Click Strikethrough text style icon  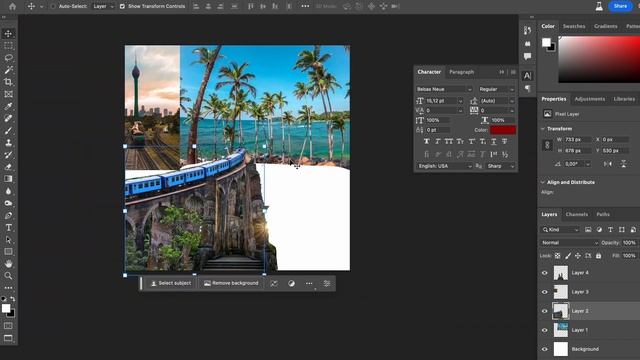coord(504,141)
